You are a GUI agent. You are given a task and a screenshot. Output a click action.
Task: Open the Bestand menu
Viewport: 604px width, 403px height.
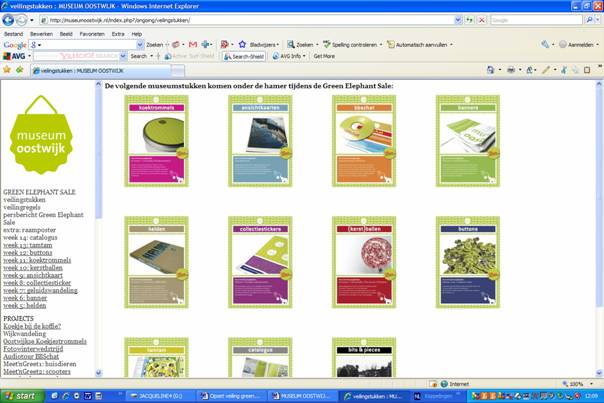pyautogui.click(x=13, y=34)
